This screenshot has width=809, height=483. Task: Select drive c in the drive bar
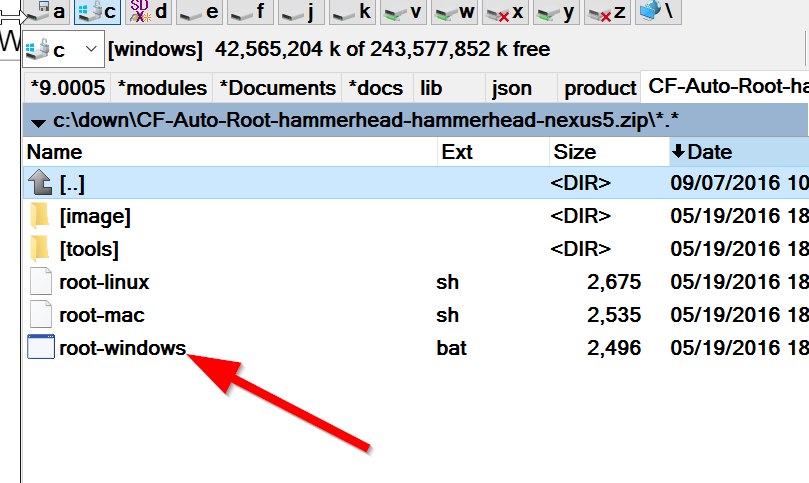tap(98, 12)
